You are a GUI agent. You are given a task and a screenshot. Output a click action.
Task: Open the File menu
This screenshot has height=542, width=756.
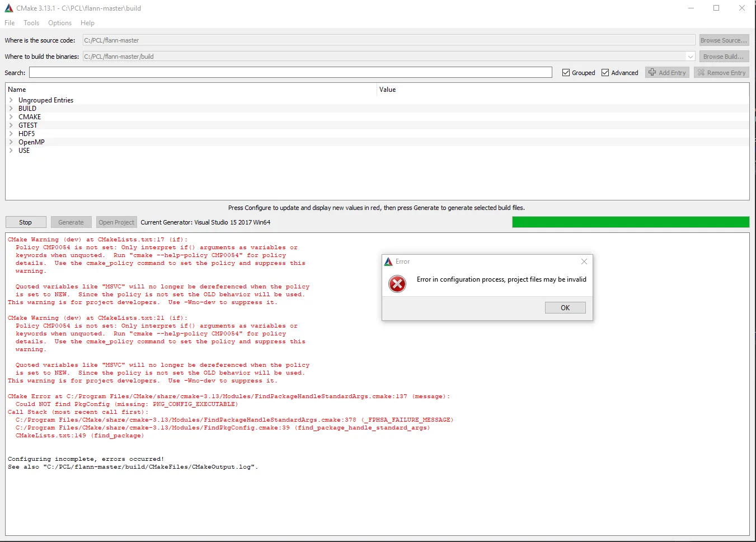[10, 23]
